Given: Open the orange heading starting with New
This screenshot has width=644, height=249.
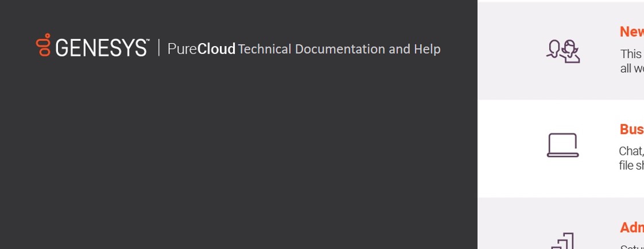Looking at the screenshot, I should (631, 32).
